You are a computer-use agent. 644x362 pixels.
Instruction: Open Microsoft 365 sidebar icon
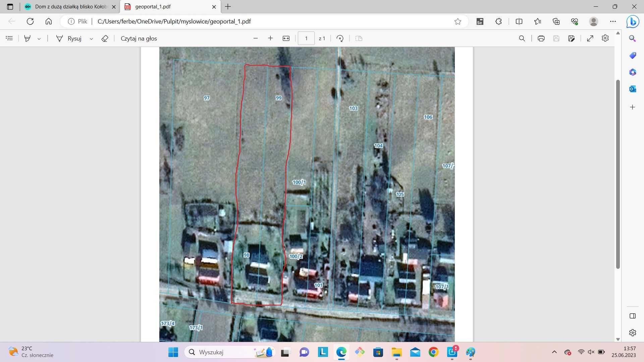tap(633, 72)
